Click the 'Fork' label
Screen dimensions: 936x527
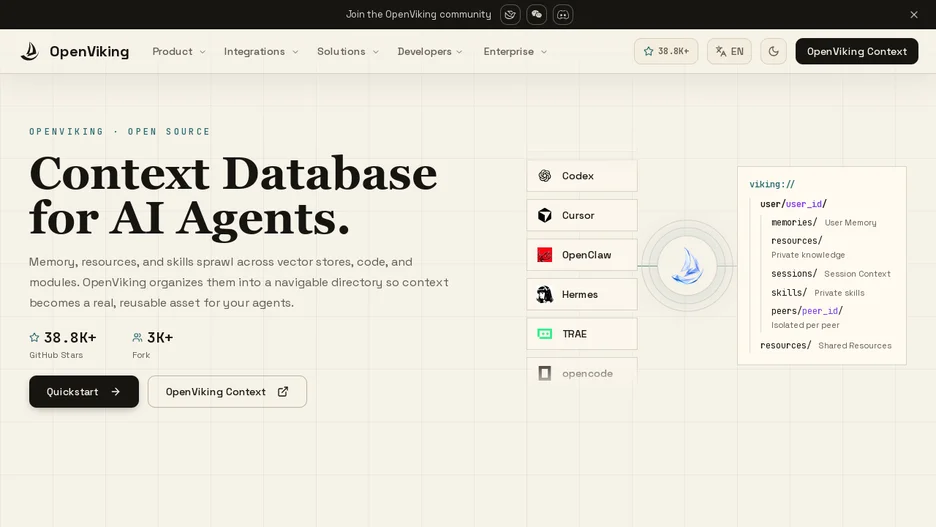pos(141,355)
